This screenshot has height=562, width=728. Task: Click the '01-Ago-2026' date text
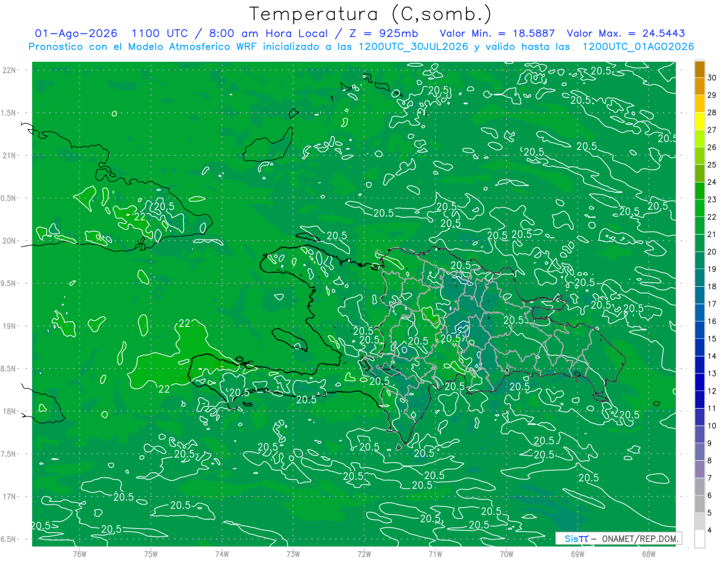click(76, 33)
